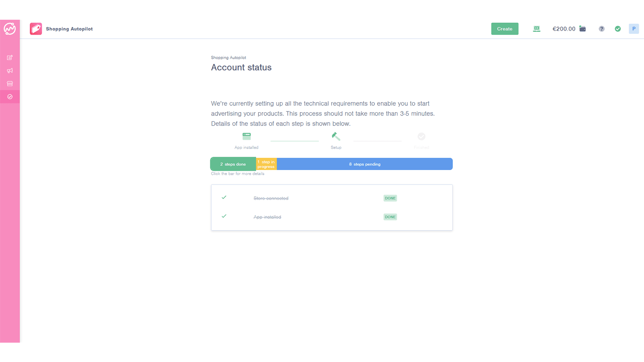Click the pink Shopping Autopilot tag logo

pyautogui.click(x=36, y=29)
